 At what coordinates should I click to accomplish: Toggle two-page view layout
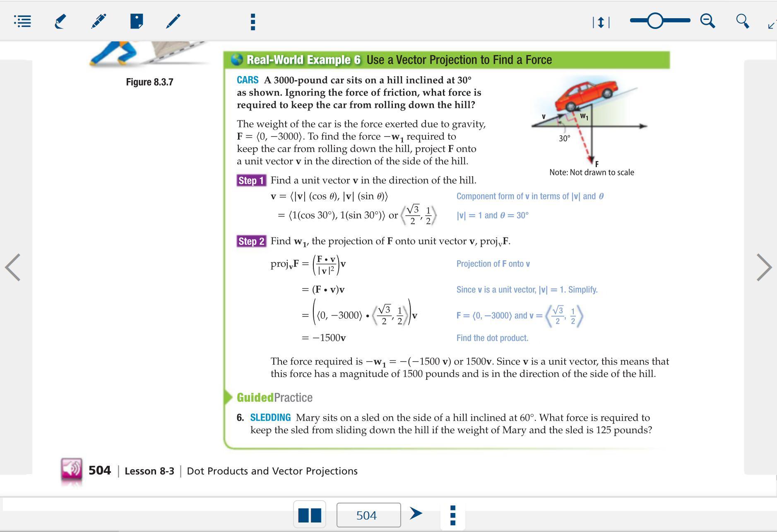[310, 515]
